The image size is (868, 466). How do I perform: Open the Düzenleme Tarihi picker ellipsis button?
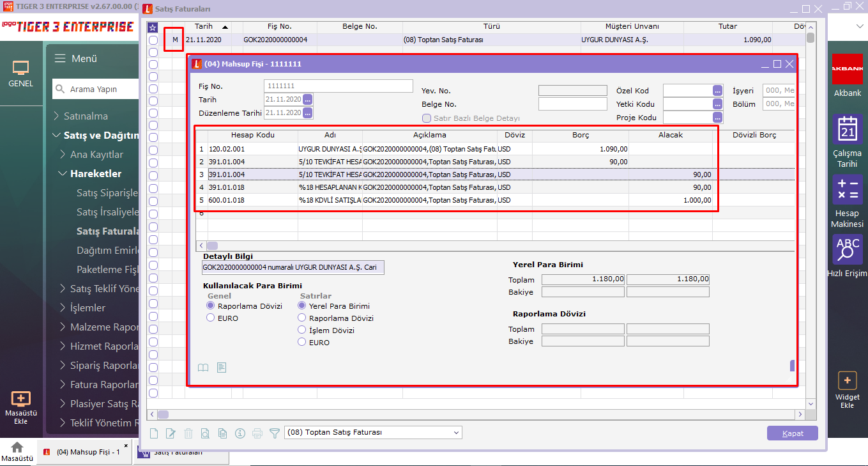point(308,113)
